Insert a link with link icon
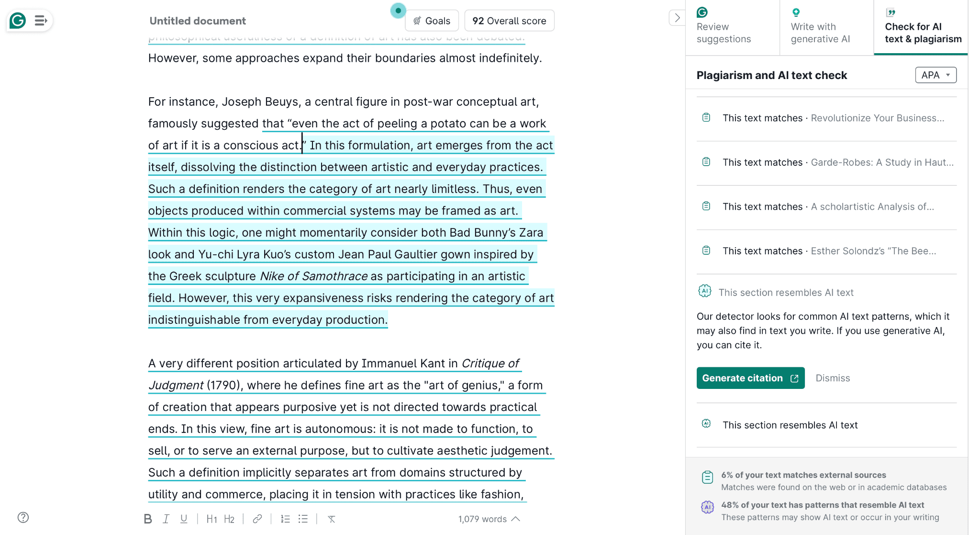The width and height of the screenshot is (980, 535). coord(257,519)
